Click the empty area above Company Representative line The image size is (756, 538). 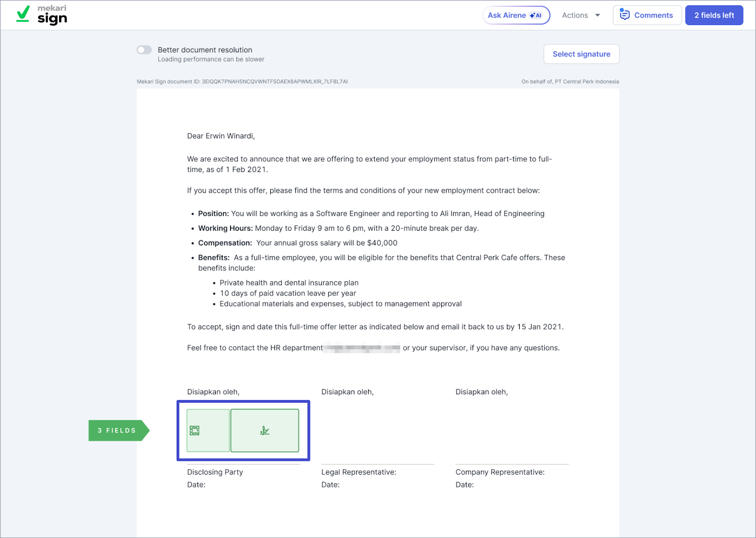click(512, 431)
